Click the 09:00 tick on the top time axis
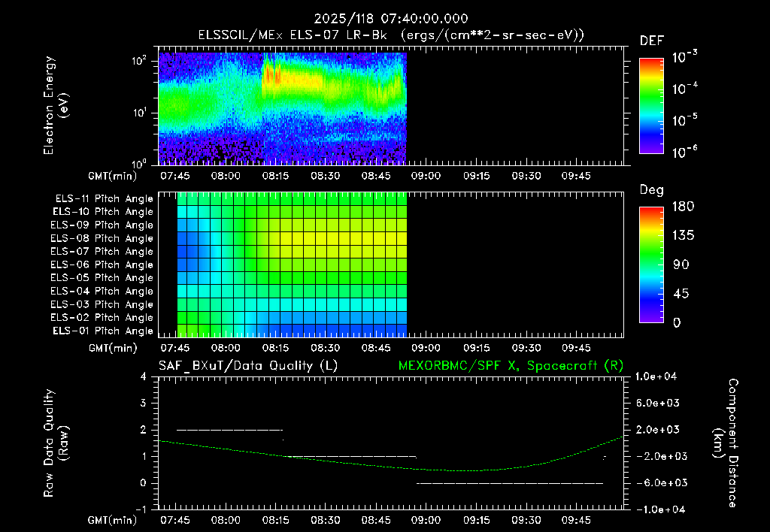The height and width of the screenshot is (532, 770). coord(426,176)
